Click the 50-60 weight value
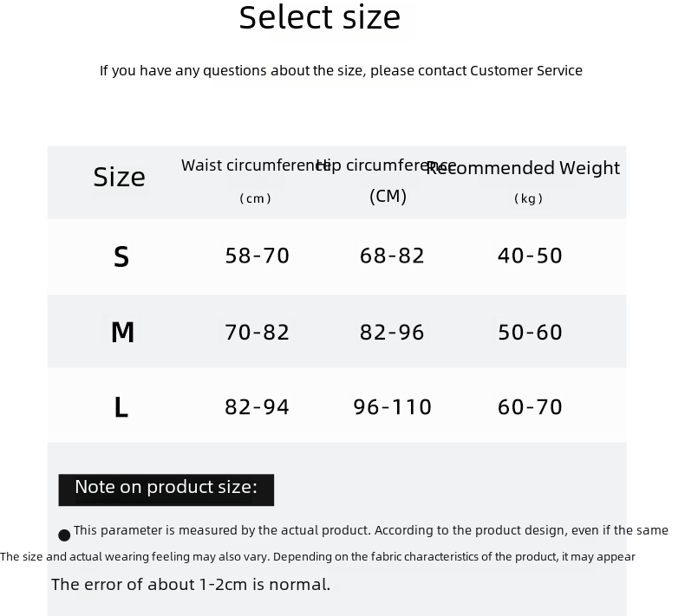 530,332
